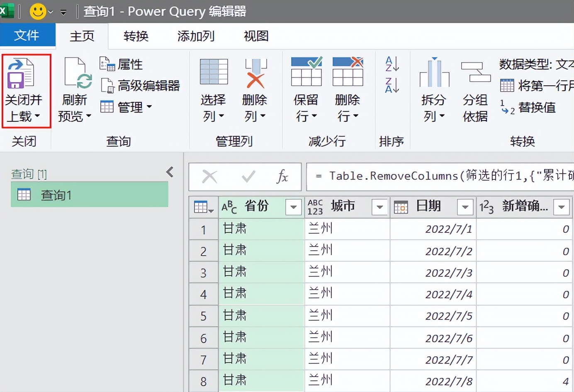The width and height of the screenshot is (574, 392).
Task: Open the 新增确 column filter dropdown
Action: pos(562,207)
